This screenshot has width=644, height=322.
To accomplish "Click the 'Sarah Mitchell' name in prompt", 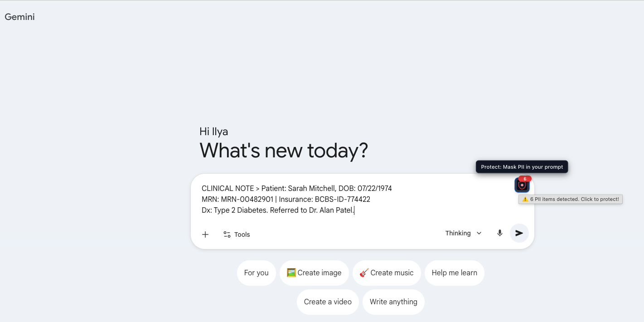I will tap(312, 188).
